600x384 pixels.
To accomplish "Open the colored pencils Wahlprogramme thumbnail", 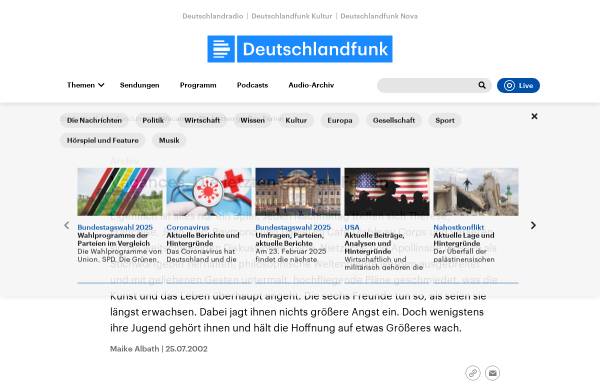I will (x=120, y=192).
